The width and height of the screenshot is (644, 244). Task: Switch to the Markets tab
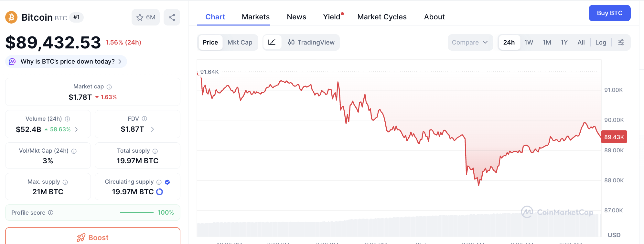click(255, 16)
